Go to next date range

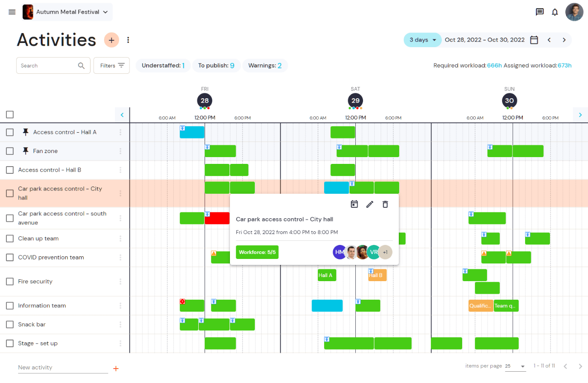pyautogui.click(x=564, y=40)
